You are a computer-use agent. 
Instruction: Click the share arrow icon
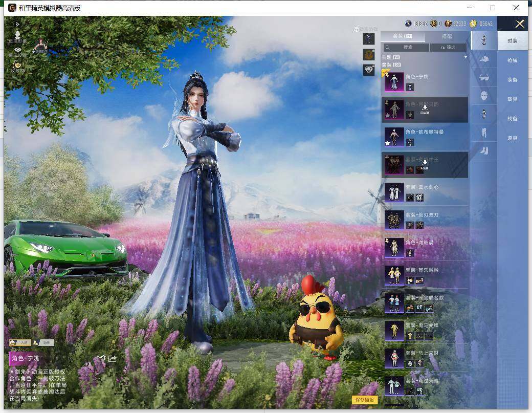click(113, 358)
